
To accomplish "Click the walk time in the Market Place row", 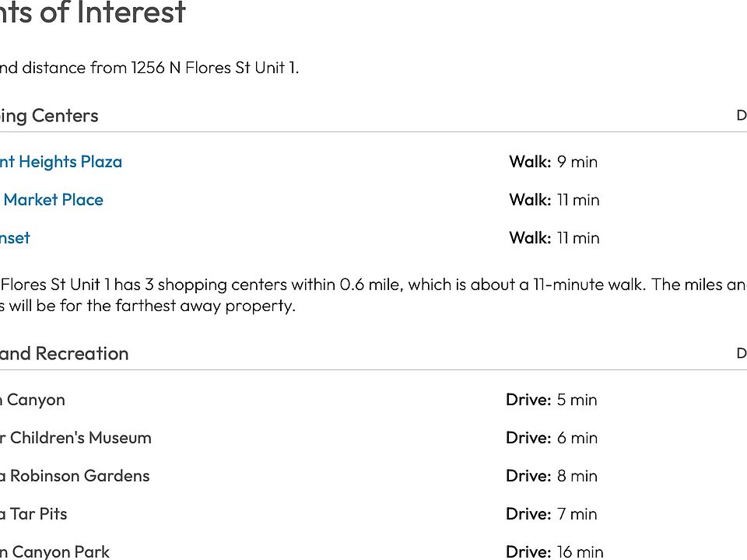I will [x=554, y=200].
